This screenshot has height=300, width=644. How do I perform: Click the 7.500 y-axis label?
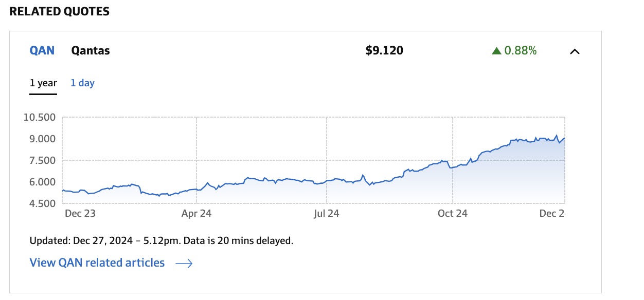pos(42,160)
